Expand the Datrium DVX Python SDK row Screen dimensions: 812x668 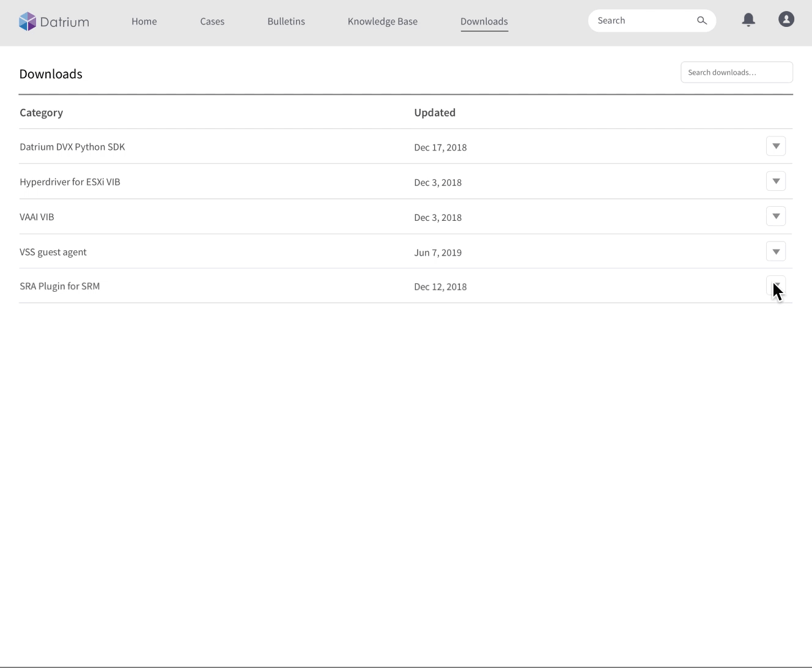pyautogui.click(x=776, y=146)
